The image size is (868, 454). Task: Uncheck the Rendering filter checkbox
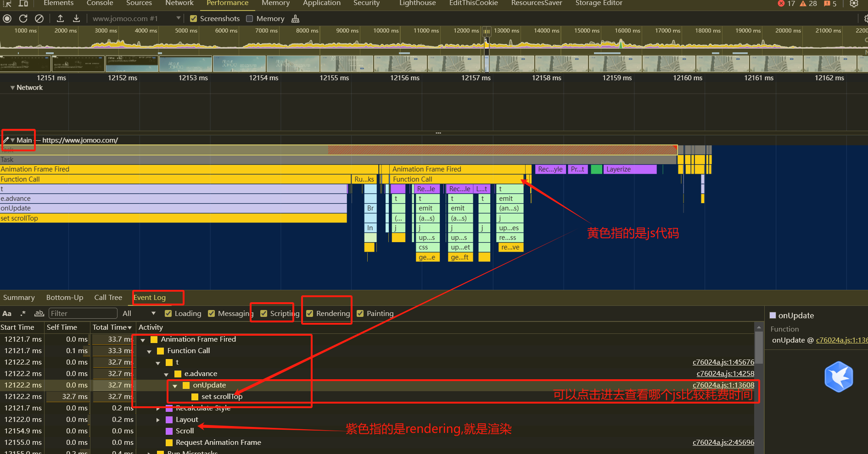coord(309,313)
